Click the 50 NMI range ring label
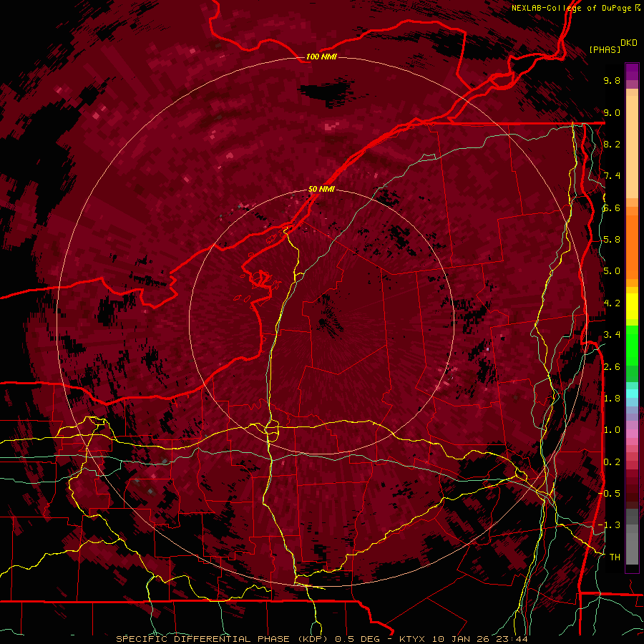The width and height of the screenshot is (644, 644). point(321,190)
